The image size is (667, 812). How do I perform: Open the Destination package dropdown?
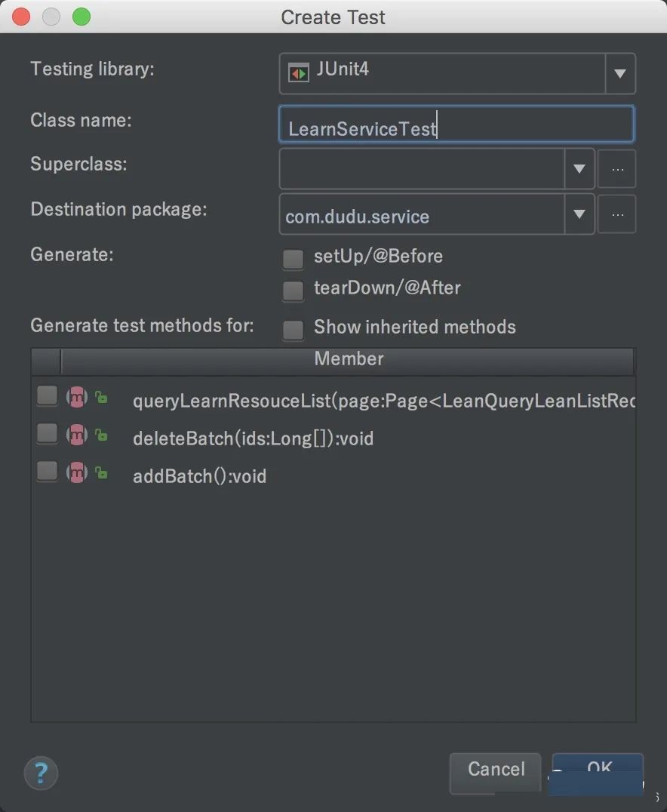tap(580, 214)
